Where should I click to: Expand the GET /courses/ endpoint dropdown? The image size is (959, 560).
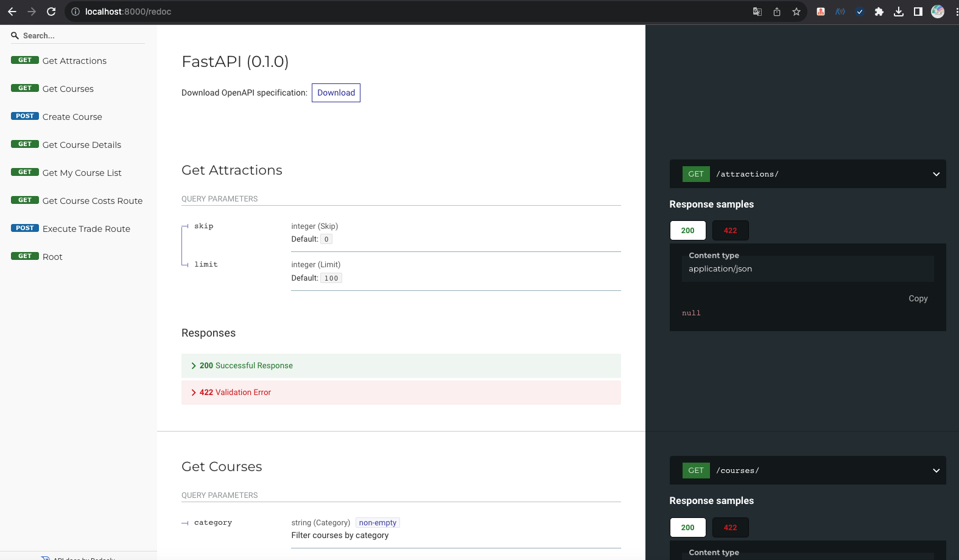pos(936,471)
